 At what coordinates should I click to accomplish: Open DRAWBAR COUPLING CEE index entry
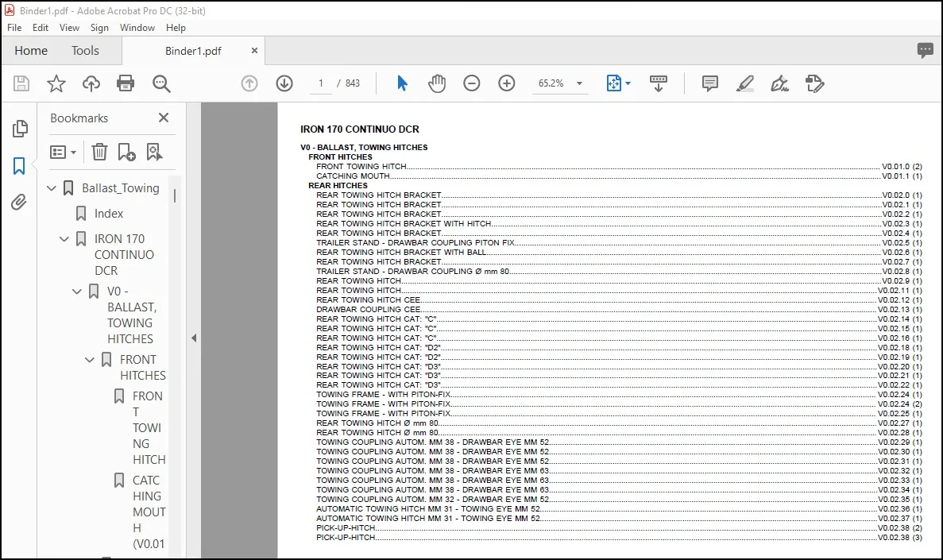(619, 310)
